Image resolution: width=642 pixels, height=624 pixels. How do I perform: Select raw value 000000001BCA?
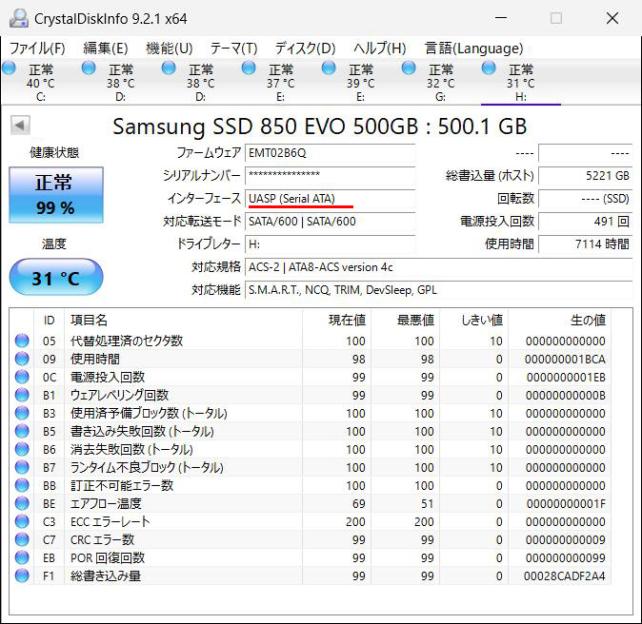tap(565, 359)
